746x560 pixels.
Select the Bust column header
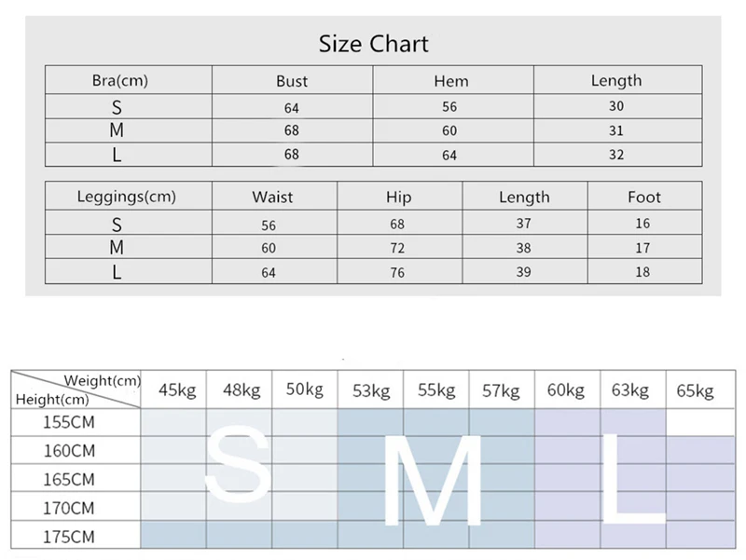point(292,81)
